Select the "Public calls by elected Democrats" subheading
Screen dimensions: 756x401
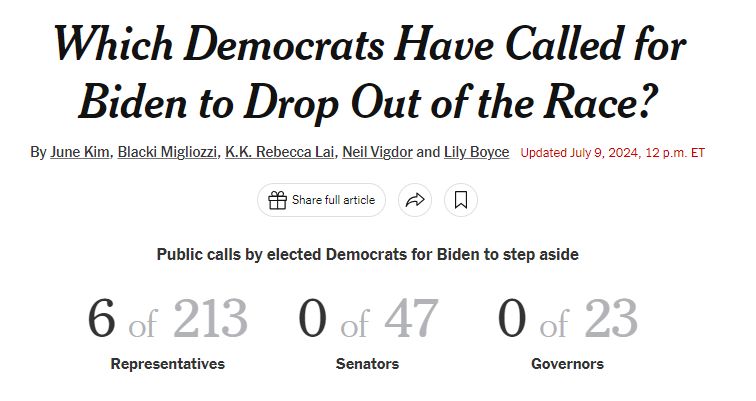pyautogui.click(x=367, y=254)
